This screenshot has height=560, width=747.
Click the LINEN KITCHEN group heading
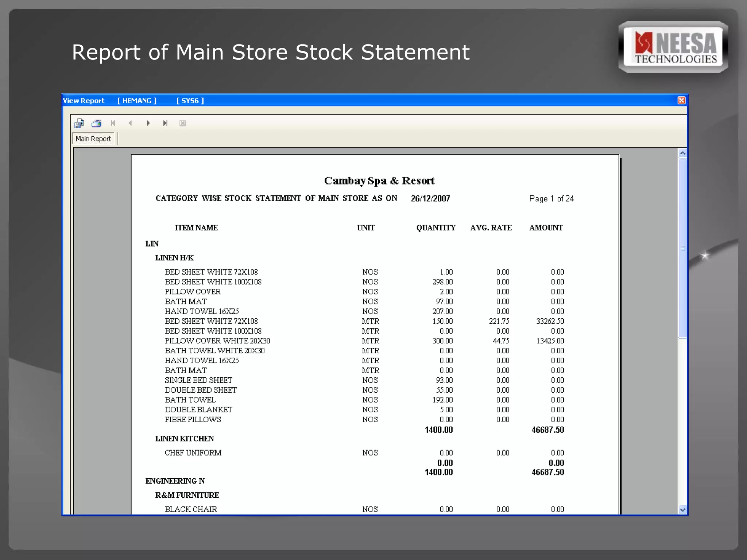point(185,439)
